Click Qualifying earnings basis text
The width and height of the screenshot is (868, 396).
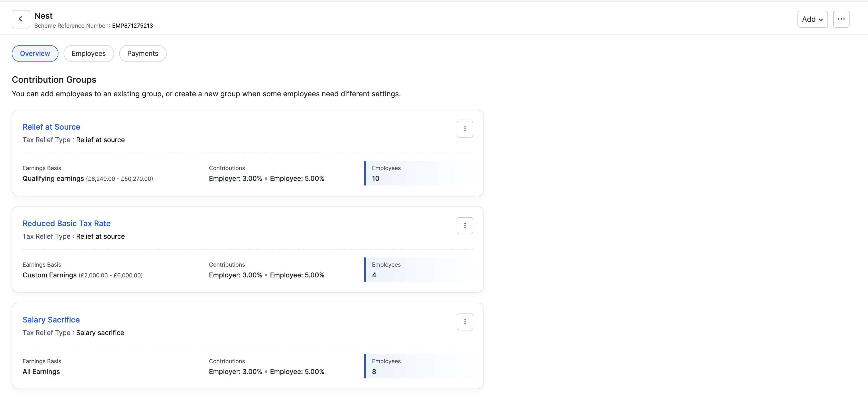pos(53,179)
